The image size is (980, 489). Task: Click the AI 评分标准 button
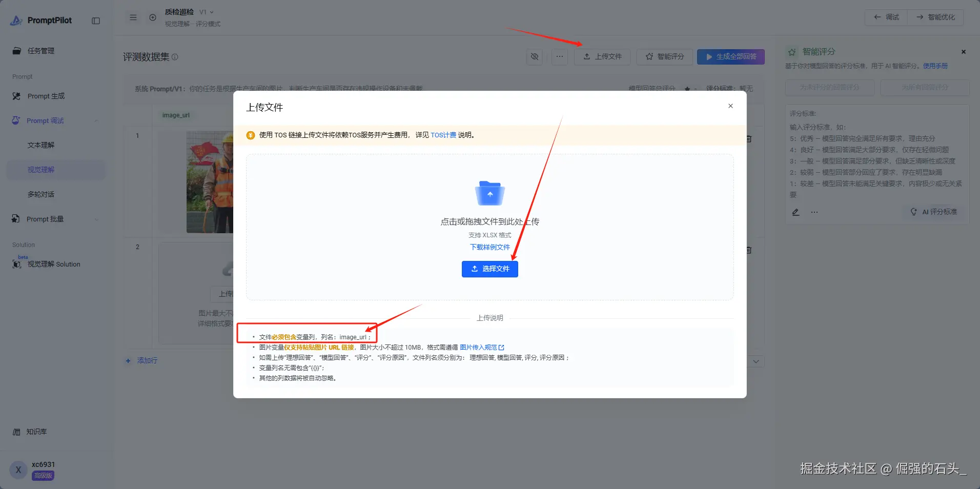(934, 212)
